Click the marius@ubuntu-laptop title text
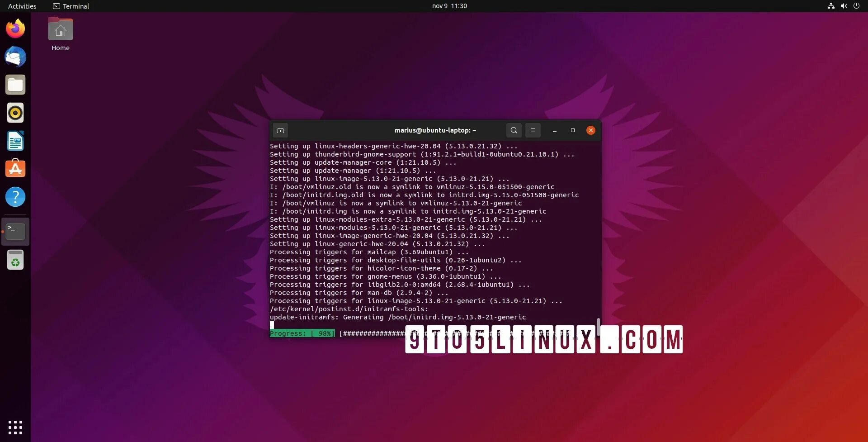This screenshot has width=868, height=442. click(435, 130)
